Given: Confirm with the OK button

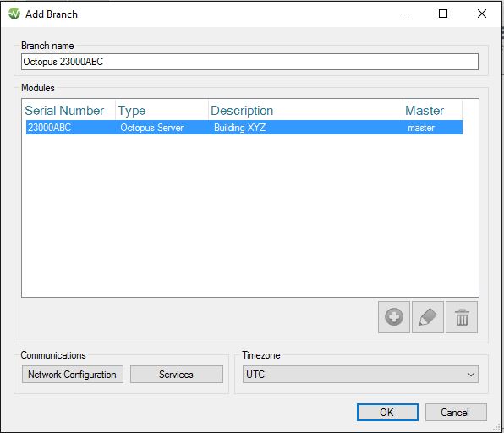Looking at the screenshot, I should pos(387,412).
